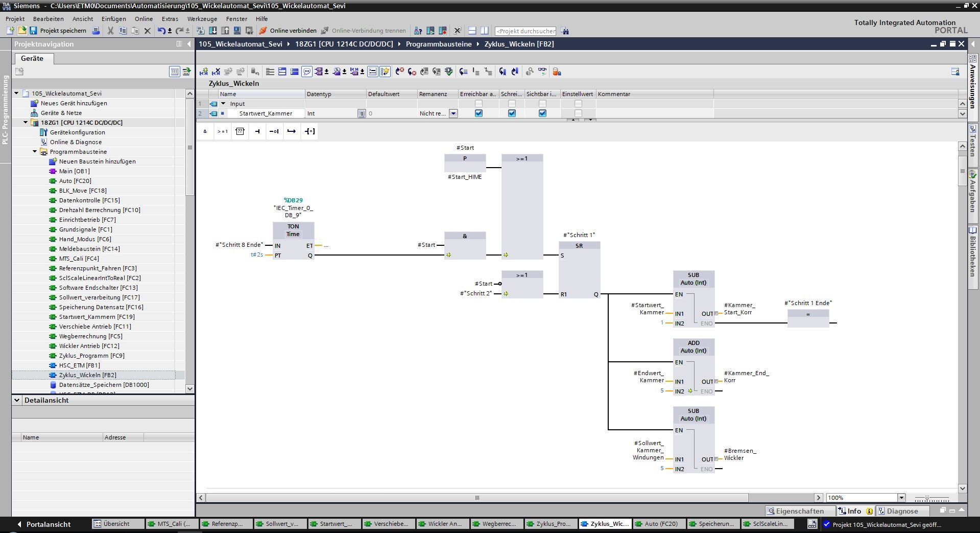Click the Projekt durchsuchen search field

click(525, 31)
